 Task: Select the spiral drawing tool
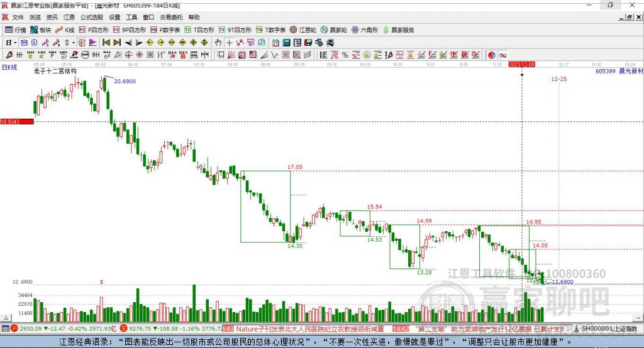point(64,55)
